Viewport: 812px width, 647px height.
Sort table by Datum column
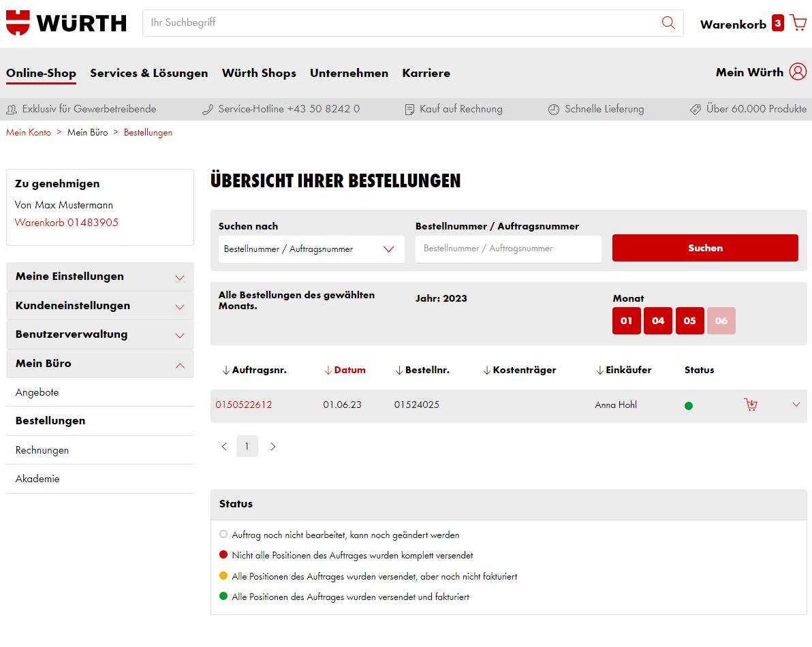[345, 370]
